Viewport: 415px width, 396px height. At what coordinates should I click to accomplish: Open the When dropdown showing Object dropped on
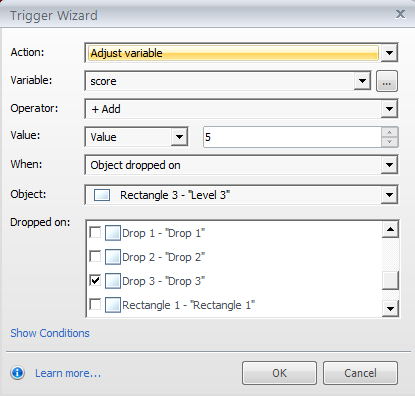coord(241,165)
